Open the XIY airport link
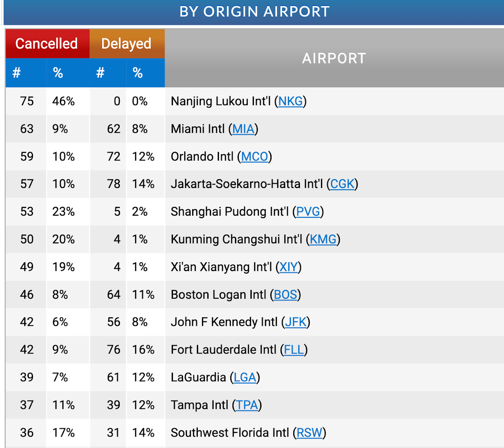The image size is (504, 448). pyautogui.click(x=288, y=267)
